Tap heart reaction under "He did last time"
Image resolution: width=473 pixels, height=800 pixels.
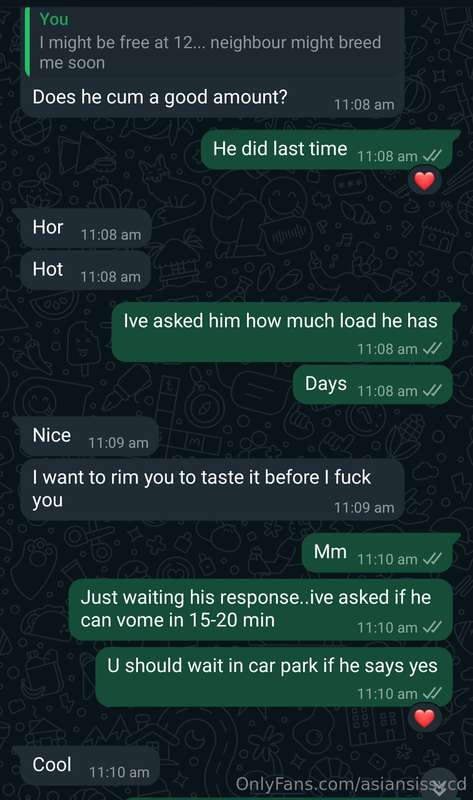pyautogui.click(x=424, y=181)
